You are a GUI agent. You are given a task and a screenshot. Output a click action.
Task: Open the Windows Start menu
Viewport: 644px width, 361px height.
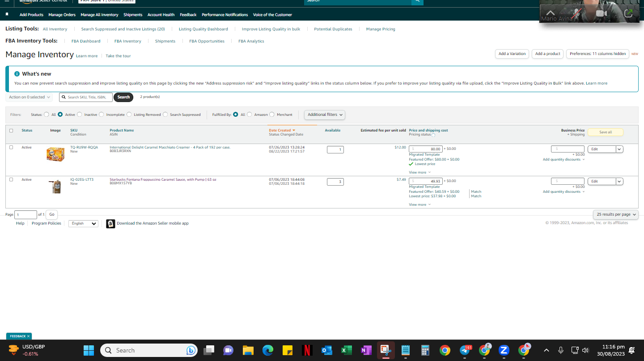[89, 350]
